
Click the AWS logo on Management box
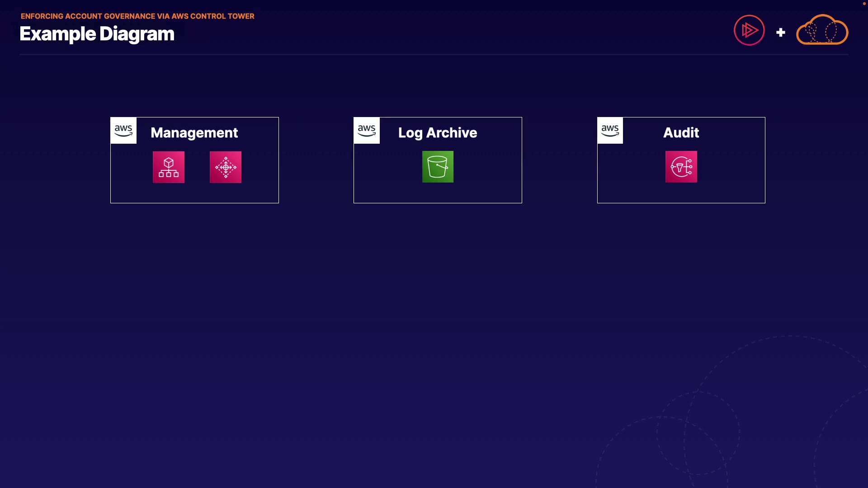(x=123, y=131)
